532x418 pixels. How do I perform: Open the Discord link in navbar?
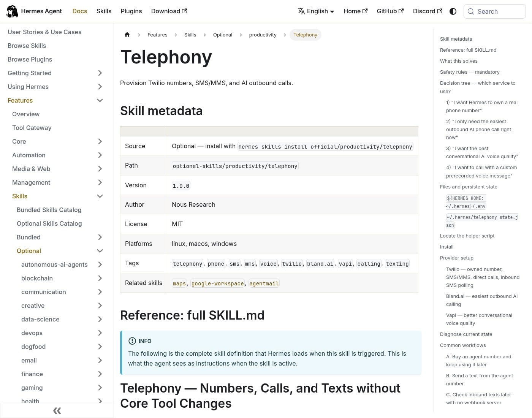pos(427,11)
